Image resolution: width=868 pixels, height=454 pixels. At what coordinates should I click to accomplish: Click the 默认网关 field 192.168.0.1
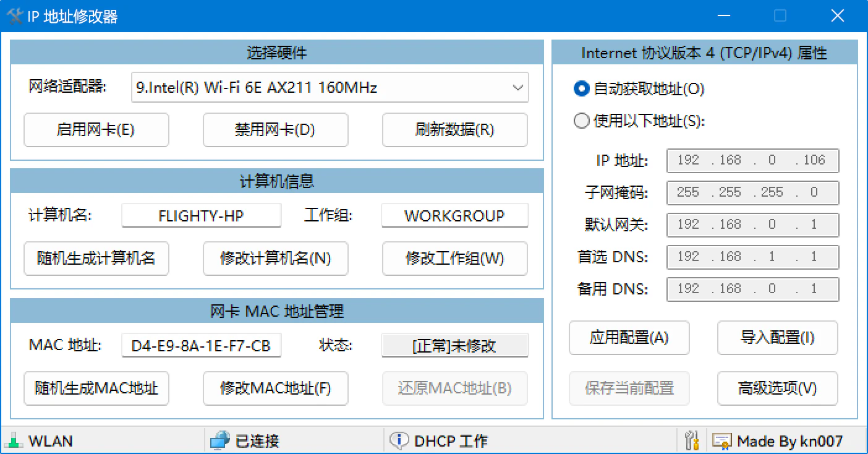[753, 225]
